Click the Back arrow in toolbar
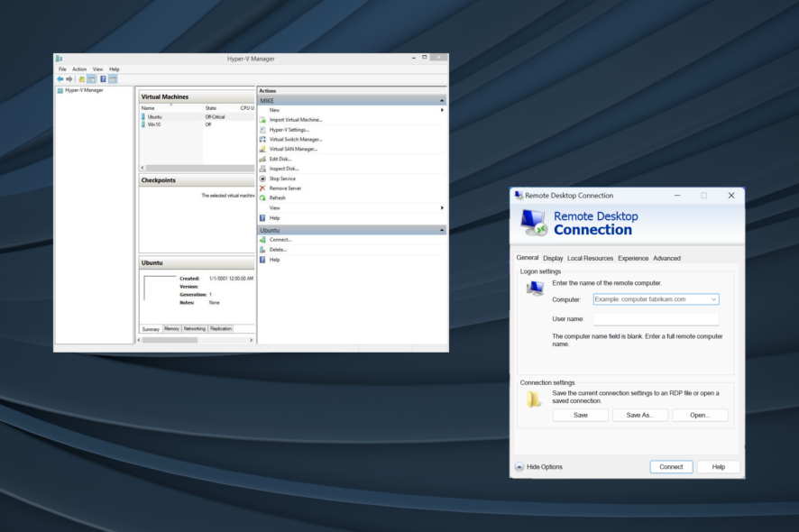 60,79
